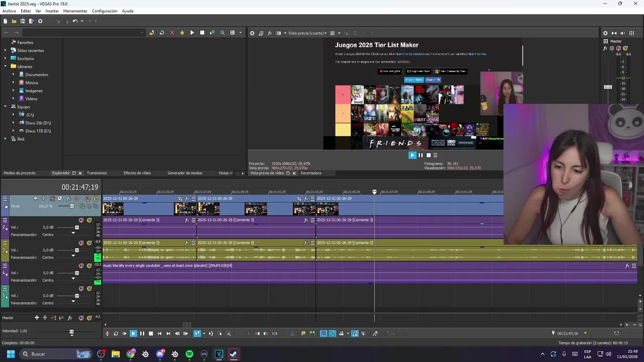This screenshot has height=362, width=644.
Task: Click track 1 Nivel slider handle
Action: [71, 206]
